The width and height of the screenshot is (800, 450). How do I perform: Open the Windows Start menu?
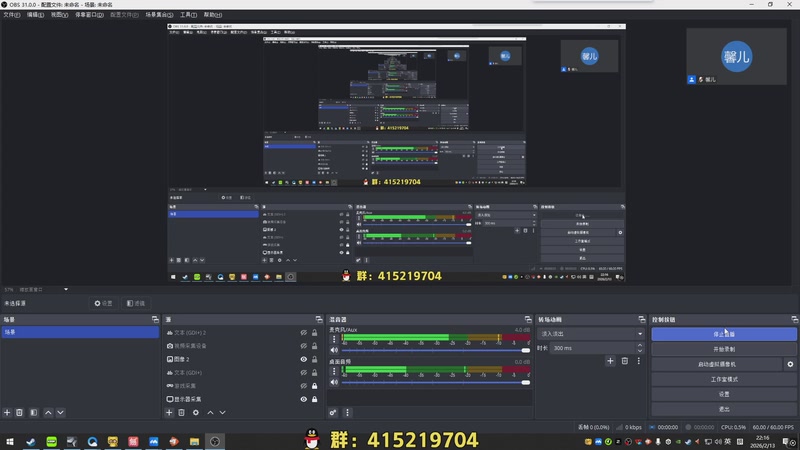(x=10, y=441)
